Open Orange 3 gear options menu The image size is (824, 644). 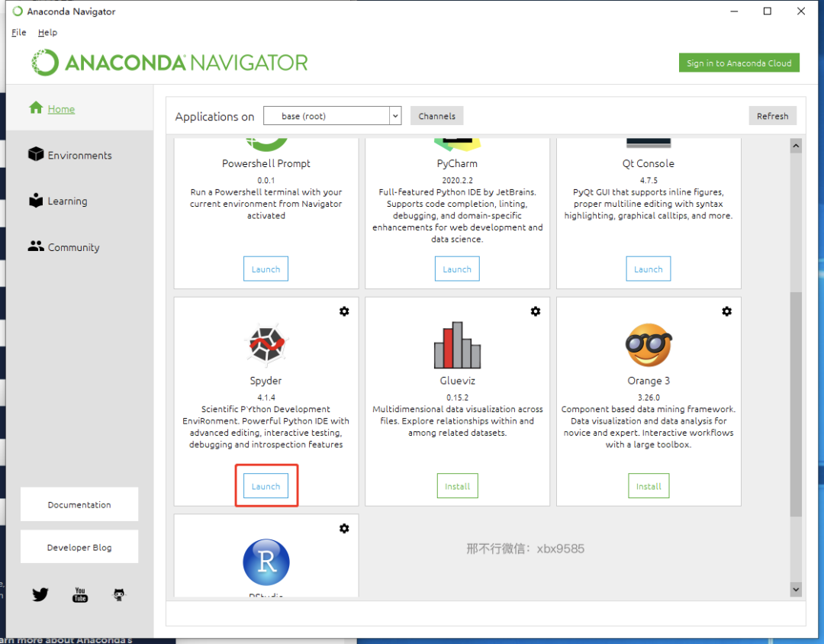pos(727,311)
